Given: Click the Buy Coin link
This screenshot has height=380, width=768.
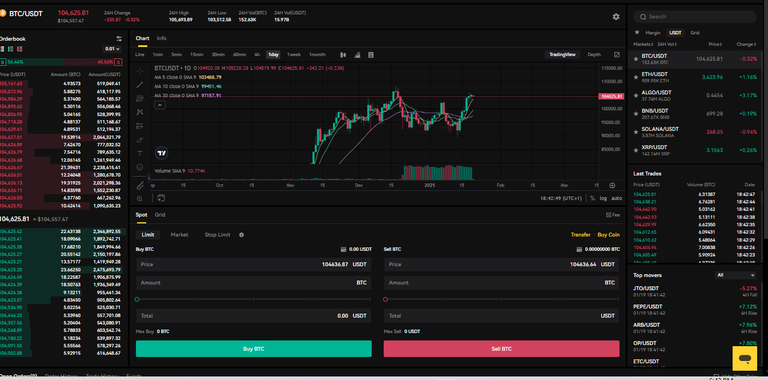Looking at the screenshot, I should (608, 235).
